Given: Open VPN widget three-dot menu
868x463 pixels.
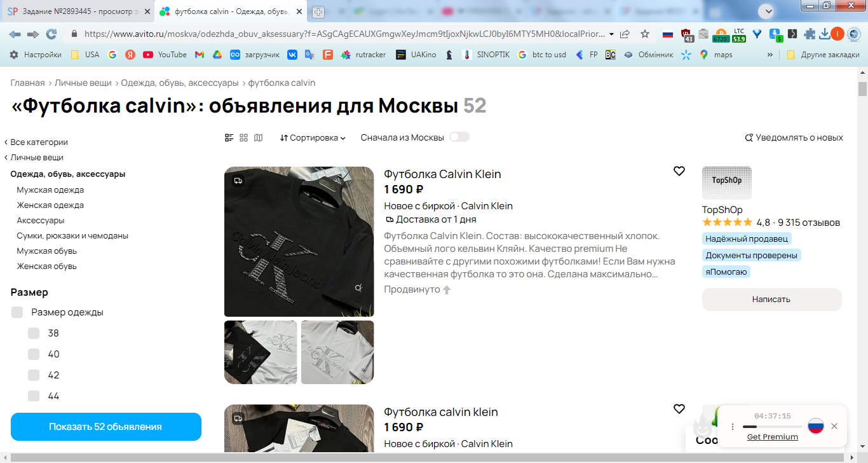Looking at the screenshot, I should pos(732,427).
